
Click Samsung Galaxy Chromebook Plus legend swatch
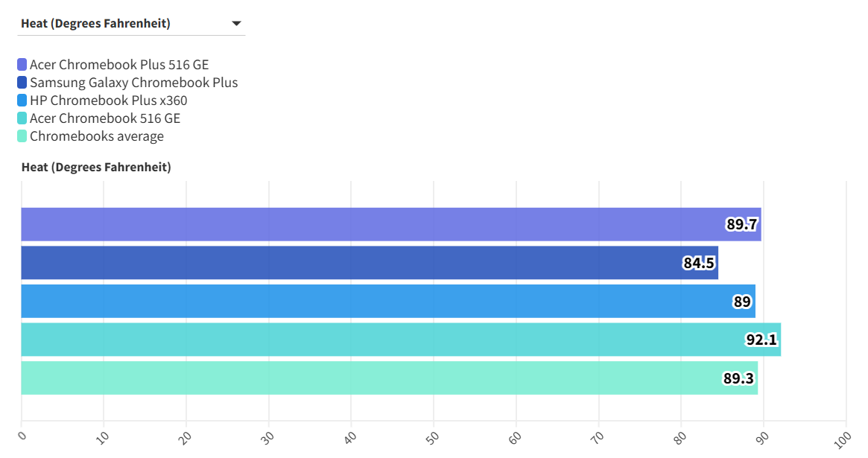point(22,83)
